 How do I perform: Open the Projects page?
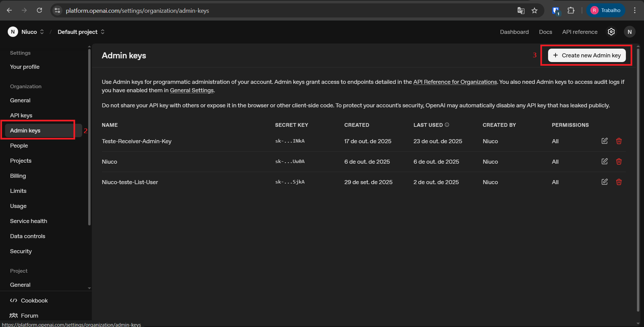(21, 161)
